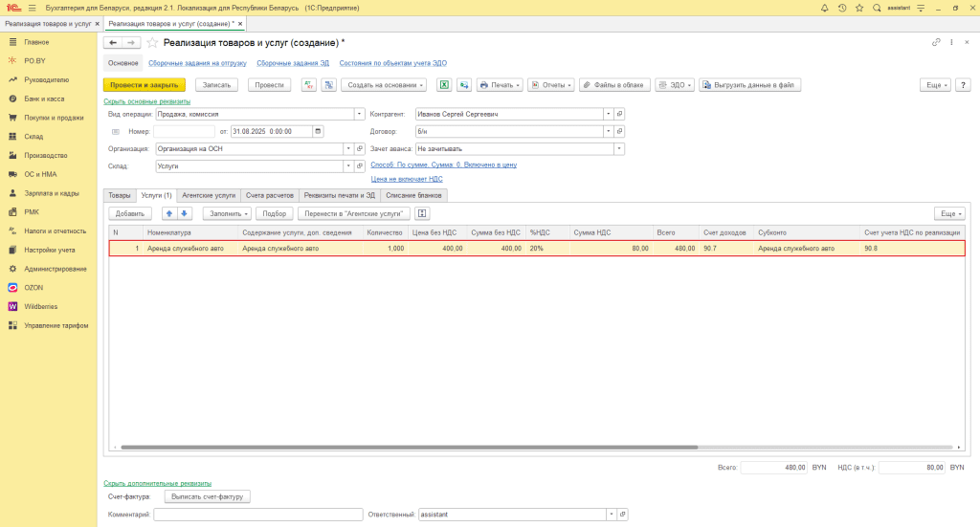Open Цена не включает НДС link
The image size is (980, 527).
pyautogui.click(x=407, y=179)
